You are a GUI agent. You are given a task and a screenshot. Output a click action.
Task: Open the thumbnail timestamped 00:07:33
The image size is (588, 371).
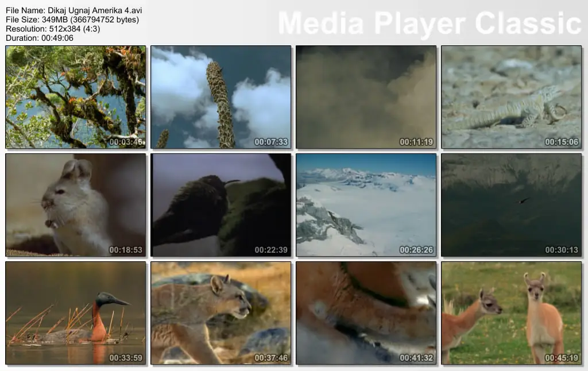pos(221,97)
